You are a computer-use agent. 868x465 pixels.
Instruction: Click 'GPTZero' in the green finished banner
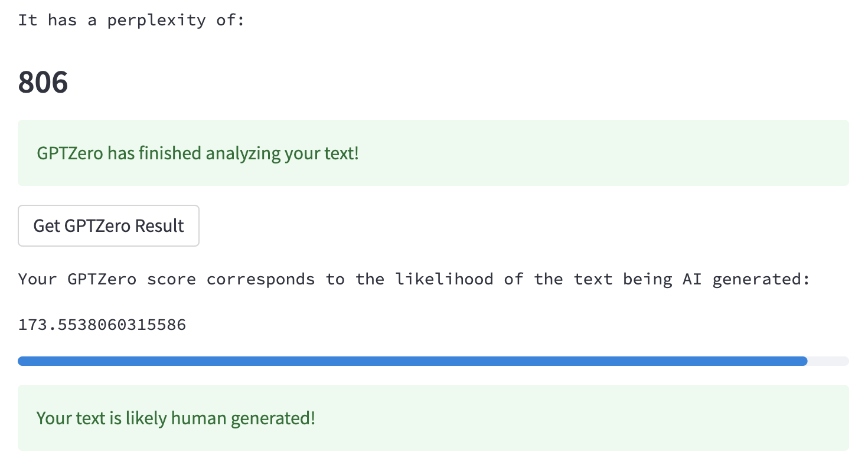tap(70, 153)
